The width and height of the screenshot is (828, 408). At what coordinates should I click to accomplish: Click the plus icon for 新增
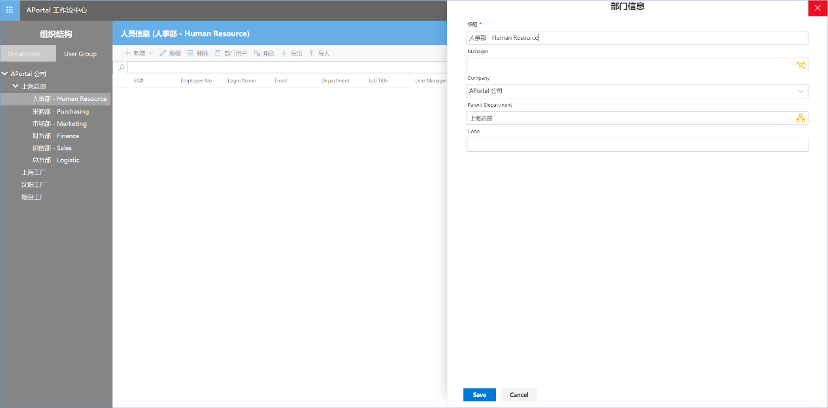tap(127, 53)
